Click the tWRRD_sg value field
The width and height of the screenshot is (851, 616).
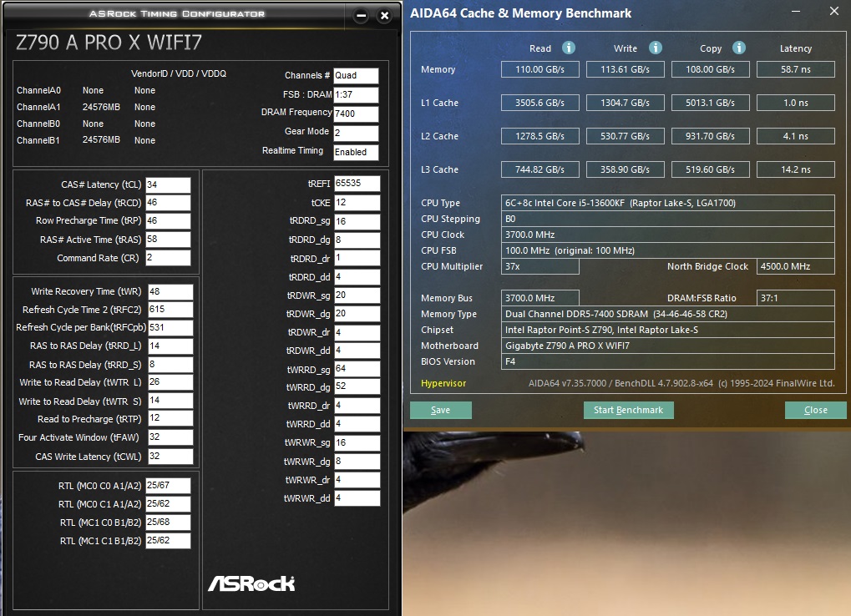coord(357,369)
